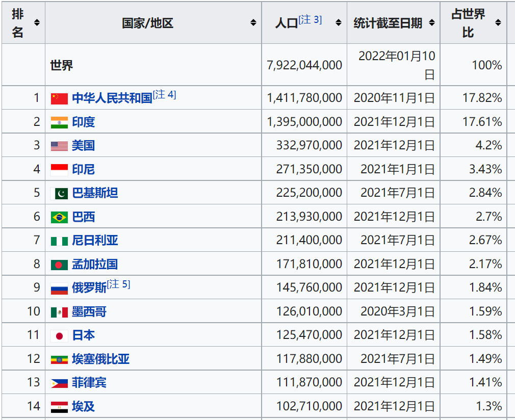Image resolution: width=515 pixels, height=420 pixels.
Task: Open the 中华人民共和国 link
Action: 112,98
